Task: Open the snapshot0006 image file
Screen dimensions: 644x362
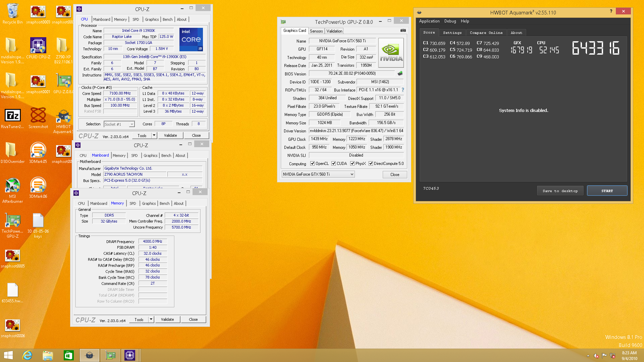Action: pyautogui.click(x=12, y=328)
